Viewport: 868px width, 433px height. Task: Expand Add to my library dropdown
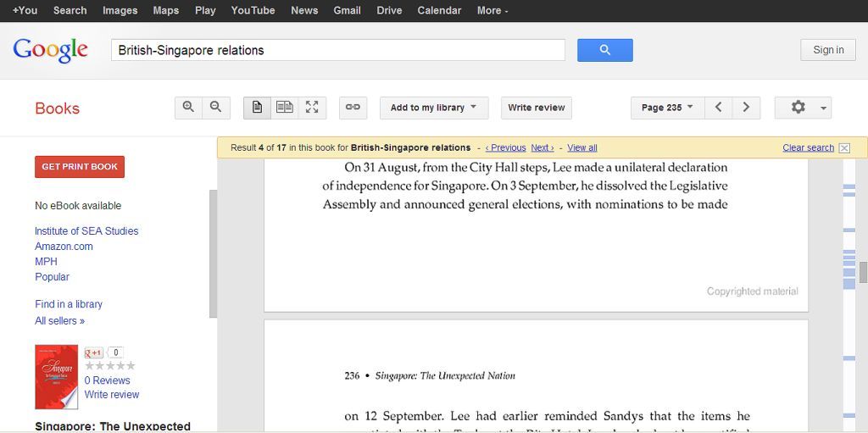(434, 108)
